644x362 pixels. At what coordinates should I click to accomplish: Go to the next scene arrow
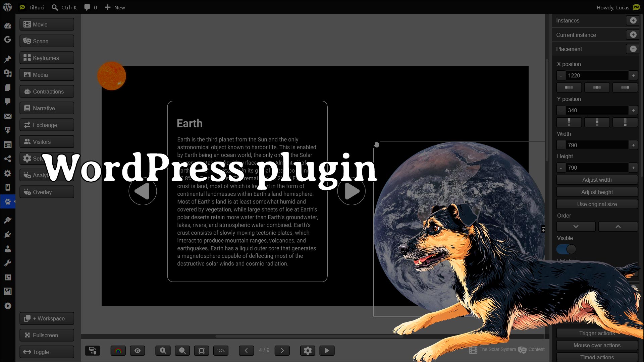[282, 351]
